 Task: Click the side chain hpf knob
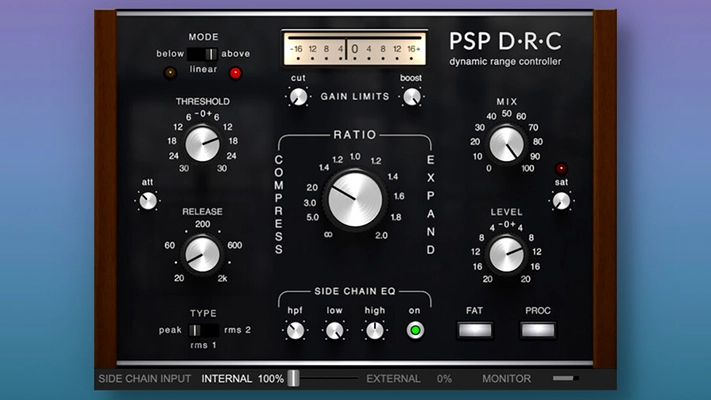click(295, 330)
